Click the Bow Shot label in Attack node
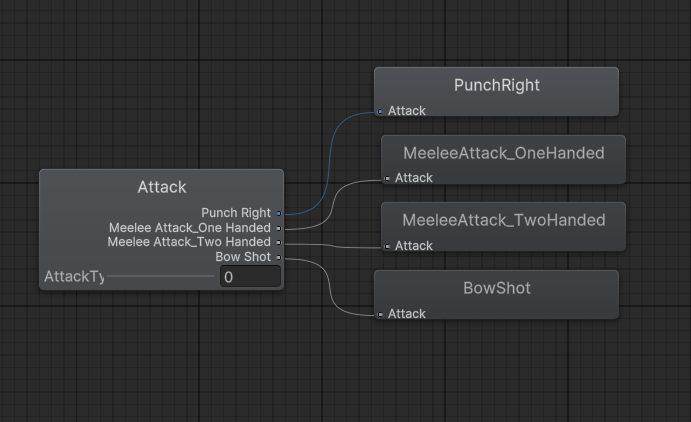This screenshot has height=422, width=691. coord(243,257)
